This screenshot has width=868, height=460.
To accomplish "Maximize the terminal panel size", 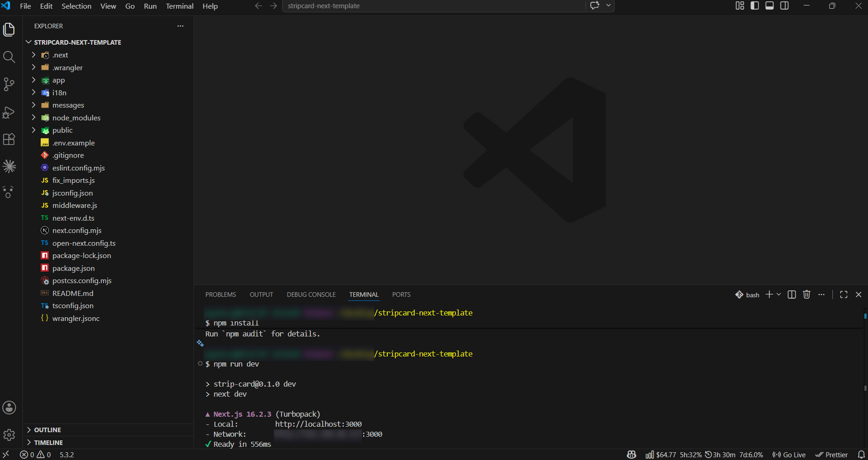I will point(844,295).
